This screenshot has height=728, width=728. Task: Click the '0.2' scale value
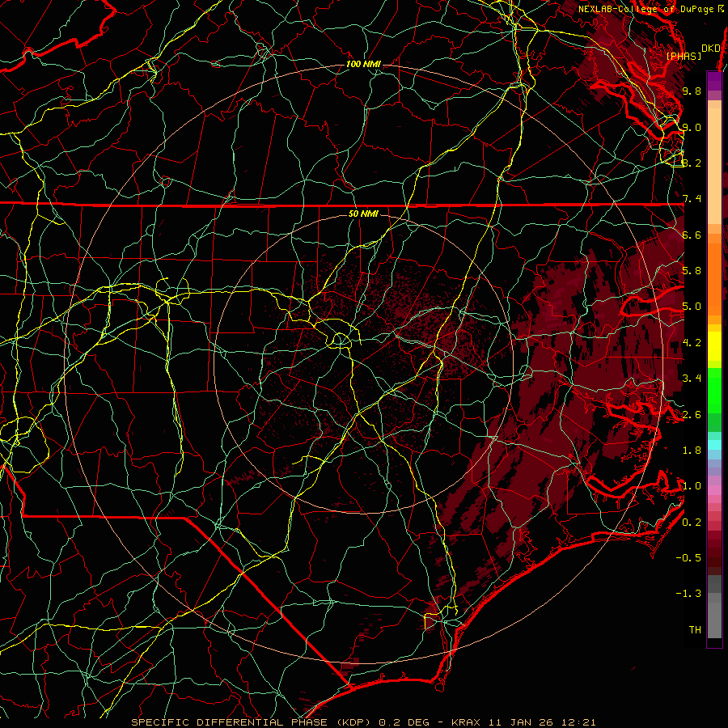pyautogui.click(x=692, y=523)
